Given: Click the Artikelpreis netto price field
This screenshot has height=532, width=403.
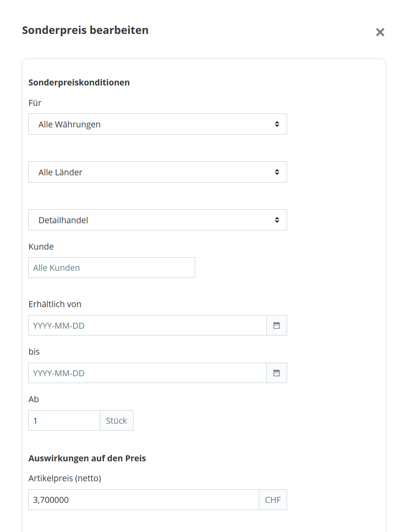Looking at the screenshot, I should click(144, 500).
